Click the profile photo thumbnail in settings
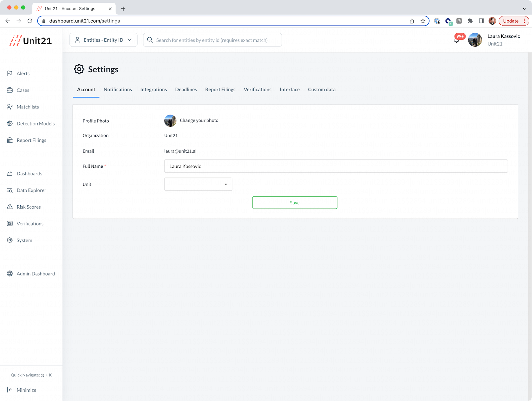Screen dimensions: 532x401 [170, 120]
